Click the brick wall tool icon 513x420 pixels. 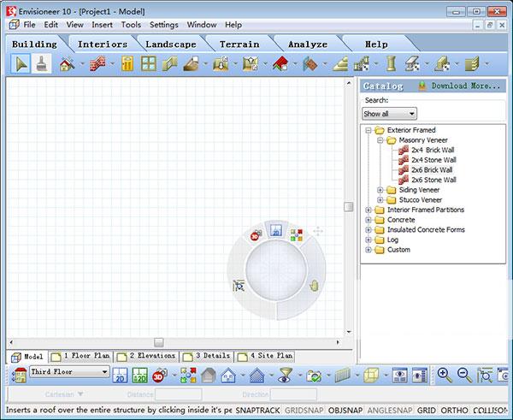pos(97,63)
